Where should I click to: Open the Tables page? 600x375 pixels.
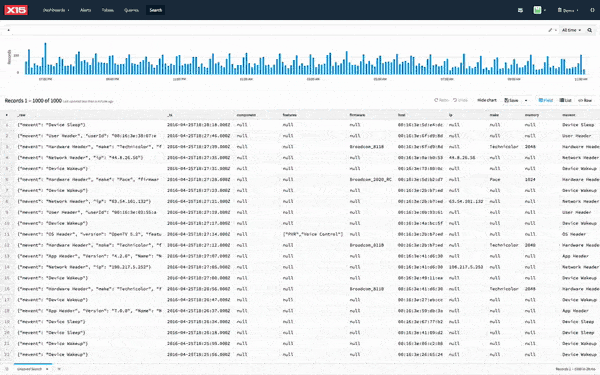tap(108, 10)
